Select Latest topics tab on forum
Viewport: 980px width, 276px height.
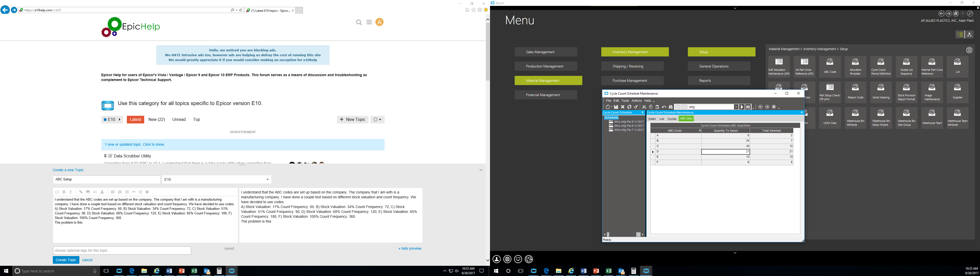point(136,120)
